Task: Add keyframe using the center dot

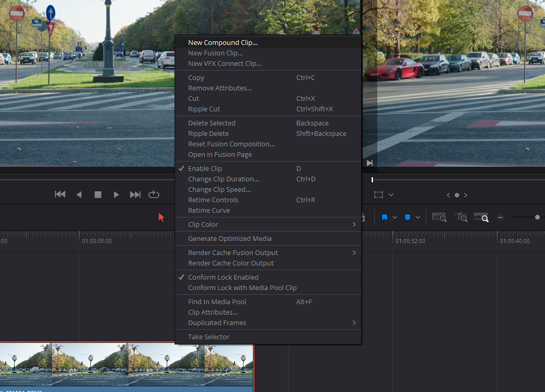Action: [x=457, y=195]
